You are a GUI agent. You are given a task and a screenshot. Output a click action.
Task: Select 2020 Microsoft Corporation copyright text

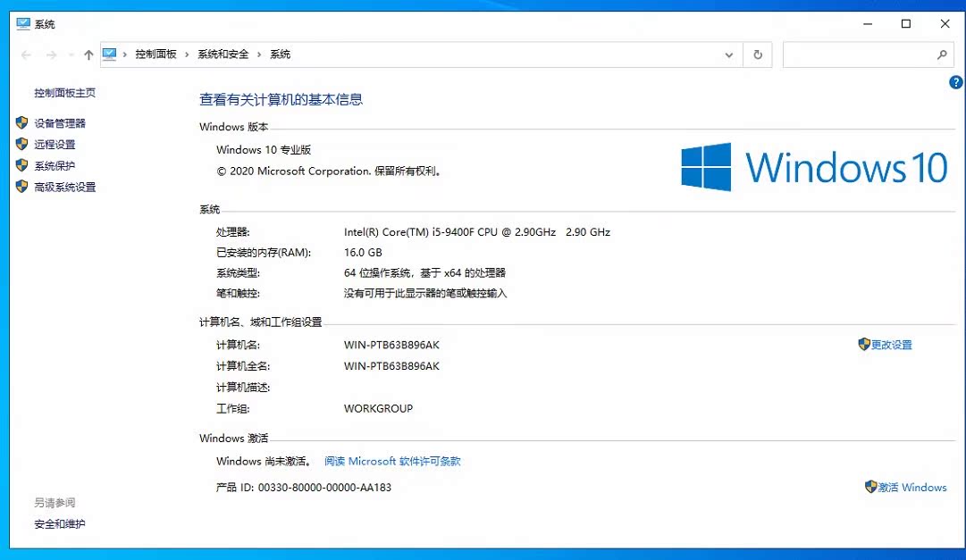coord(330,171)
